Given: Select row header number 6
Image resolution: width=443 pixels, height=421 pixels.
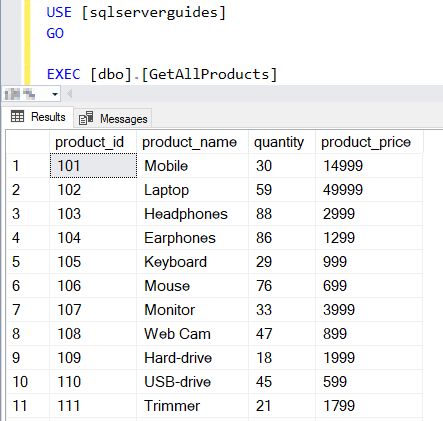Looking at the screenshot, I should [28, 286].
